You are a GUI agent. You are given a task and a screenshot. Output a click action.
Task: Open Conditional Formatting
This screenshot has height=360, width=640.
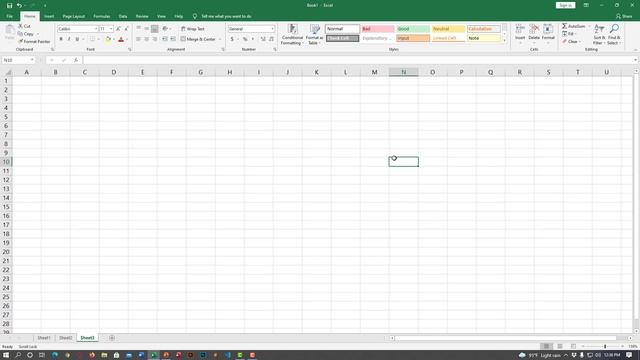(292, 34)
